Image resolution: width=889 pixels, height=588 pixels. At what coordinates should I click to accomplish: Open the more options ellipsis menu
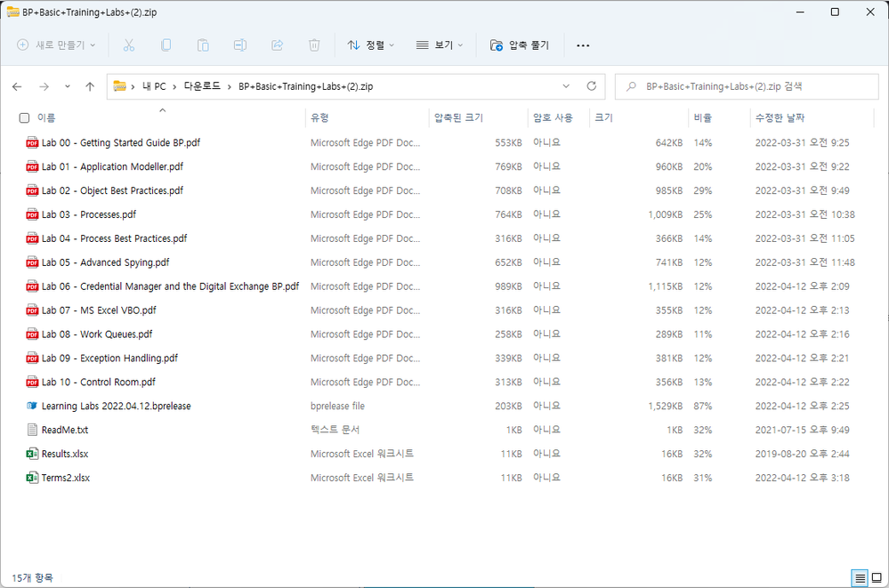(583, 45)
